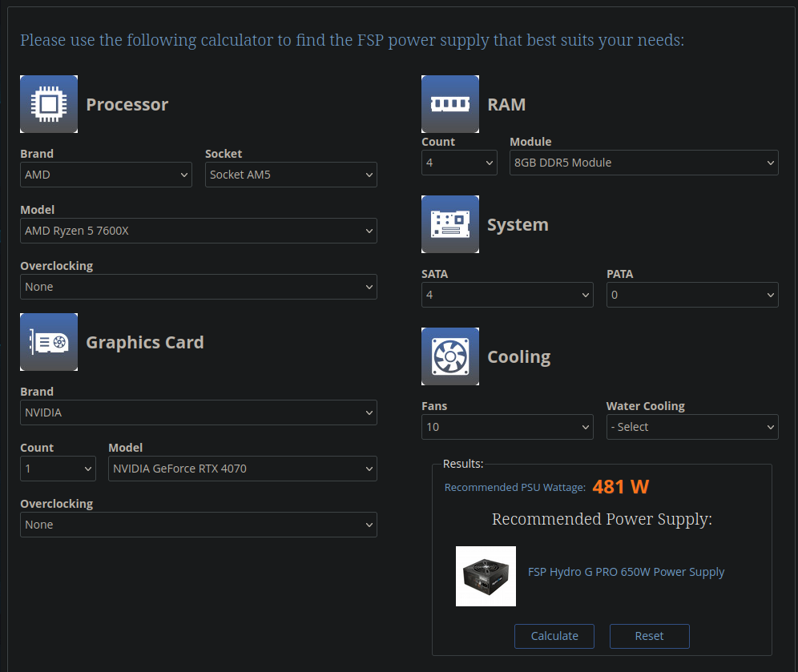The height and width of the screenshot is (672, 798).
Task: Click the Recommended PSU Wattage label
Action: [515, 487]
